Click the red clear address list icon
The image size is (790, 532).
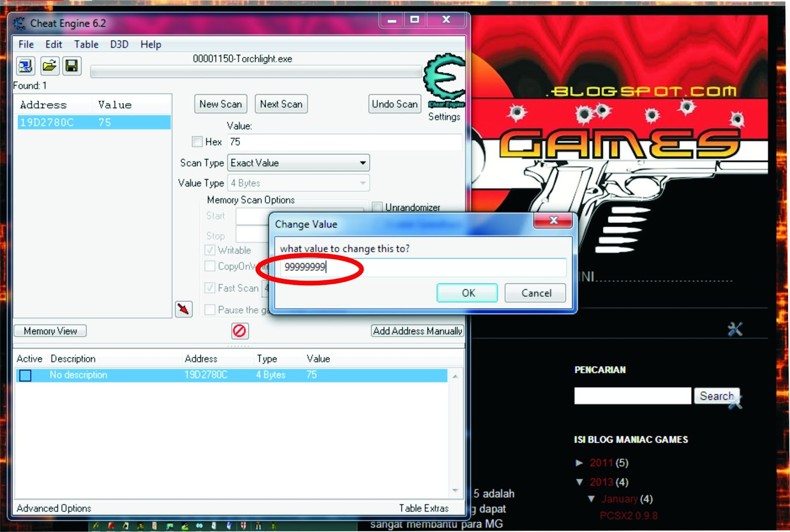click(239, 331)
